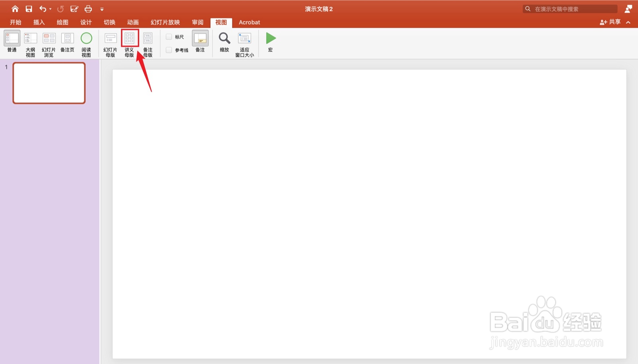Click the Share (共享) button

tap(610, 22)
